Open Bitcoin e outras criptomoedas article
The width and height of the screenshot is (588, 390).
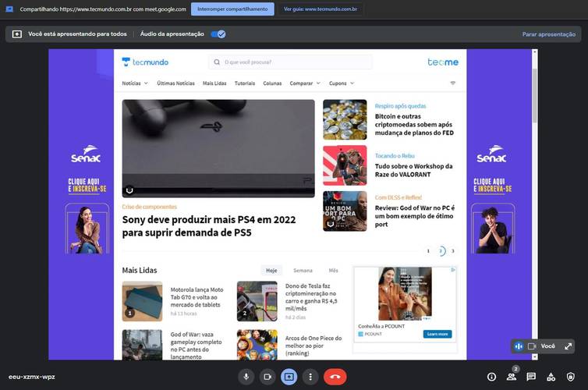click(x=414, y=125)
